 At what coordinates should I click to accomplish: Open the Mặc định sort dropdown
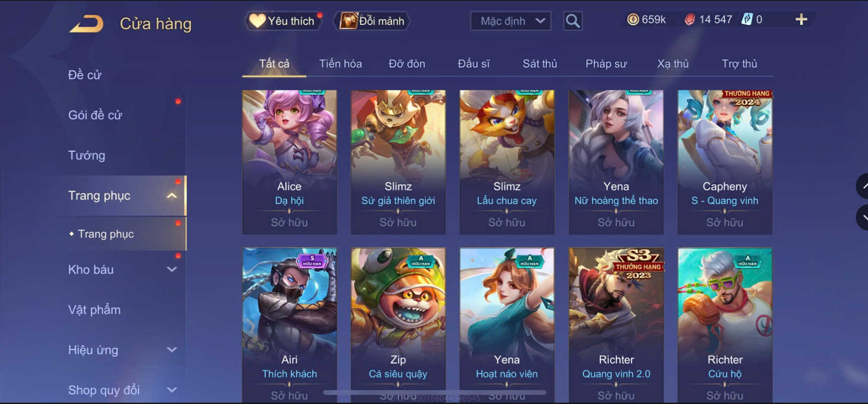click(510, 21)
